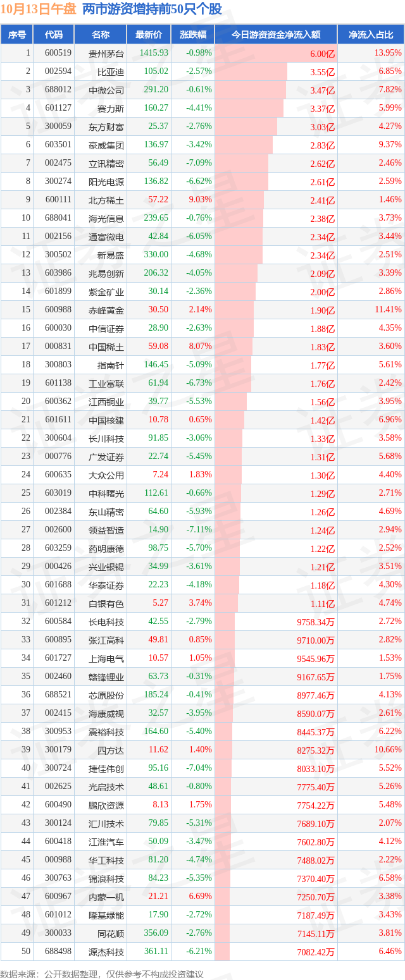405x980 pixels.
Task: Select stock name 江淮汽车
Action: pyautogui.click(x=106, y=842)
